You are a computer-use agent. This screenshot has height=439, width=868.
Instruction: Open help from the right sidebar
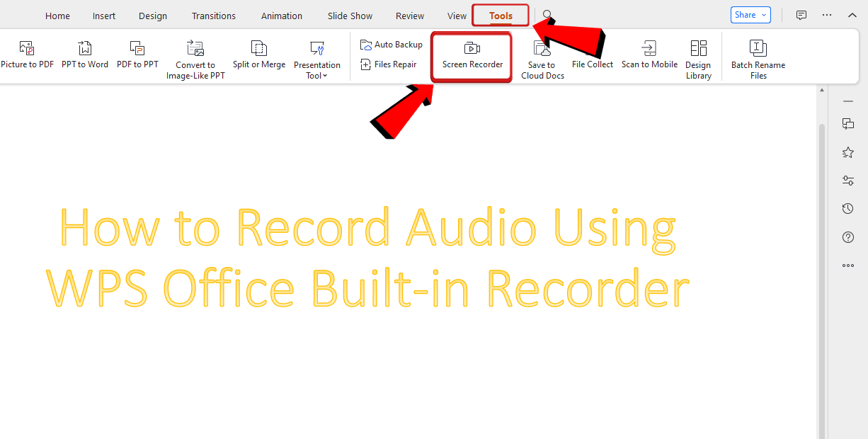[x=847, y=237]
